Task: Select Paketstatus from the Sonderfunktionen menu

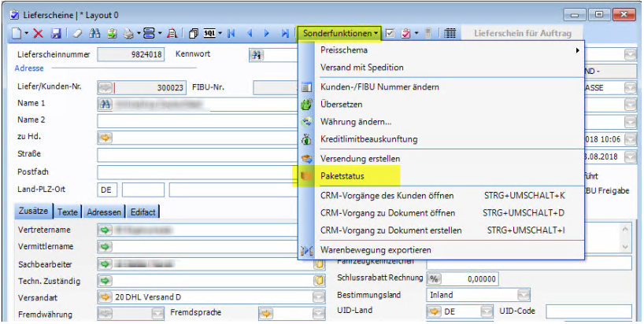Action: pos(342,175)
